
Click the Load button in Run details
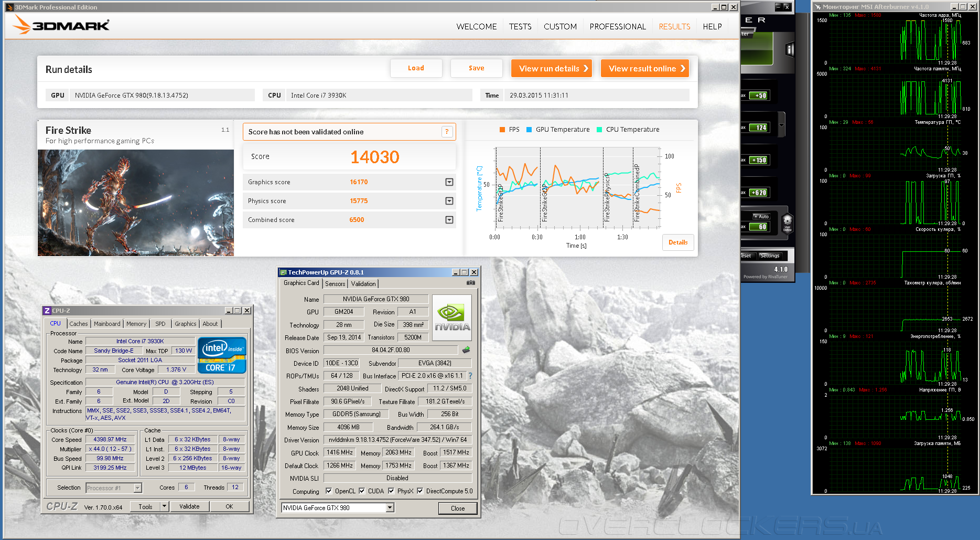click(x=416, y=68)
